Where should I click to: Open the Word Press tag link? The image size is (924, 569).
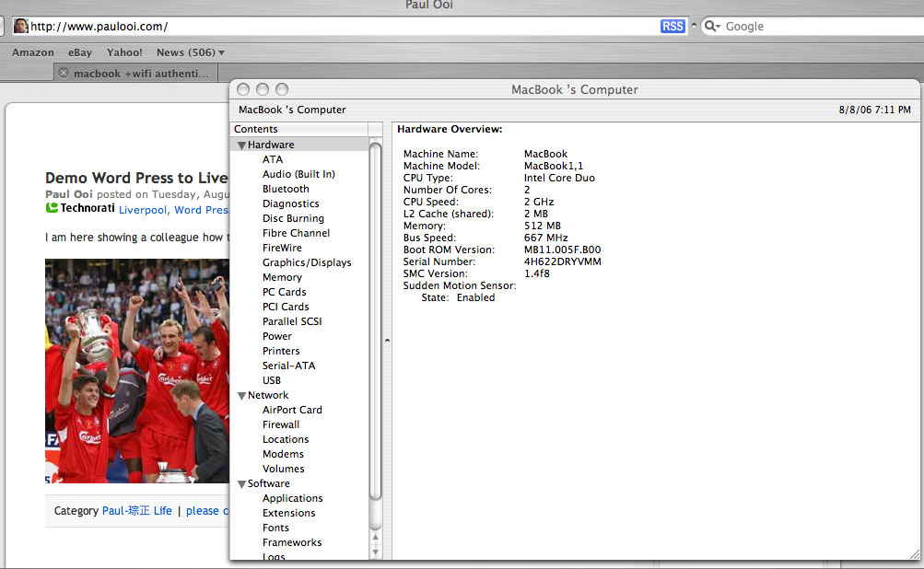pos(201,210)
